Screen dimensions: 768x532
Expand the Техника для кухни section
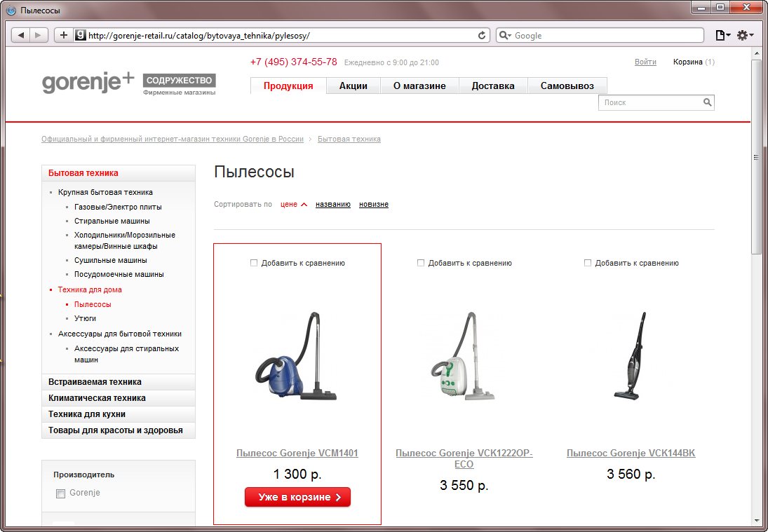(x=118, y=414)
